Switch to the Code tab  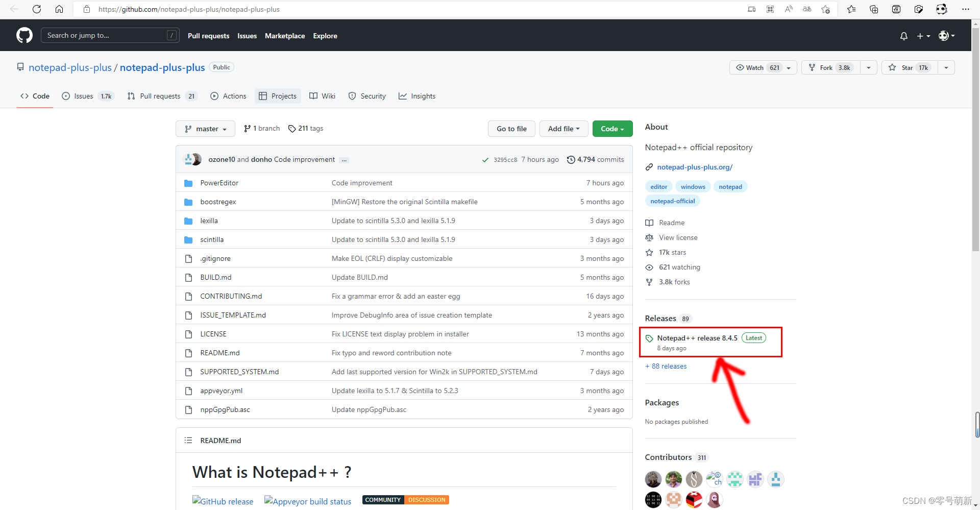pos(35,96)
